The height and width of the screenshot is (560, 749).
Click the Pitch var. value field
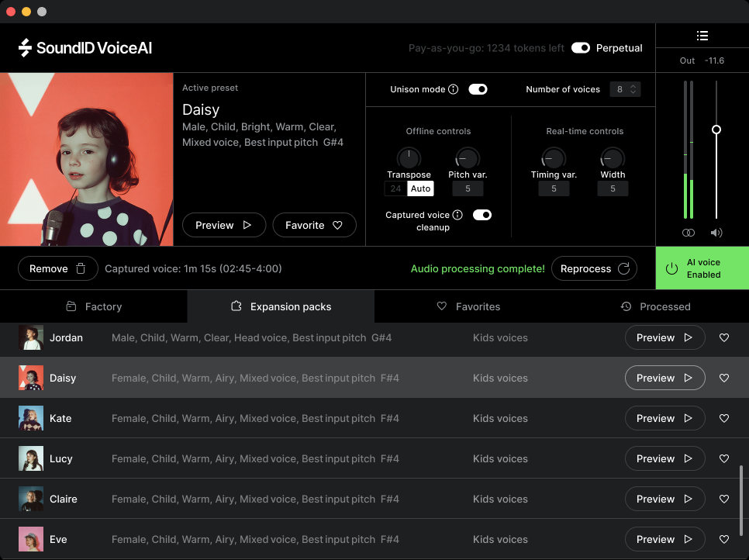pyautogui.click(x=468, y=188)
